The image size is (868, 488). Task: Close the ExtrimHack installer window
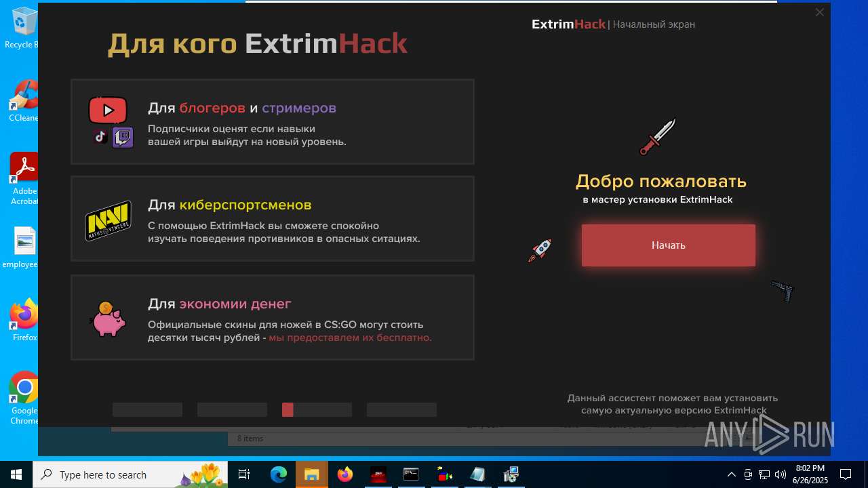(x=819, y=12)
